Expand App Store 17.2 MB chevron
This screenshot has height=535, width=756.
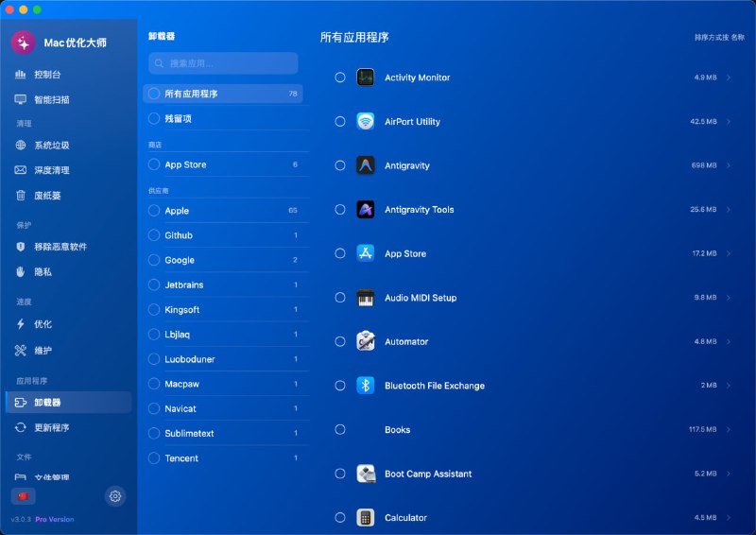(729, 253)
